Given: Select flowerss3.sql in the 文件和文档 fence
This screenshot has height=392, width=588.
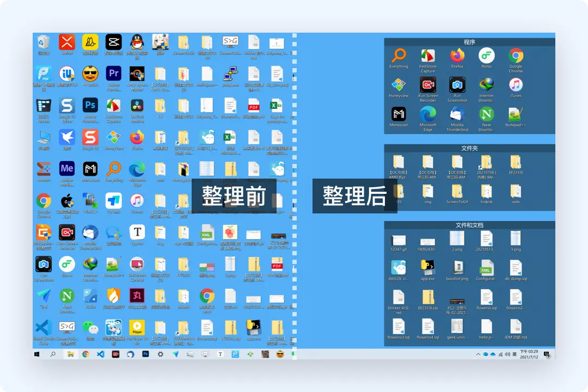Looking at the screenshot, I should coord(398,326).
